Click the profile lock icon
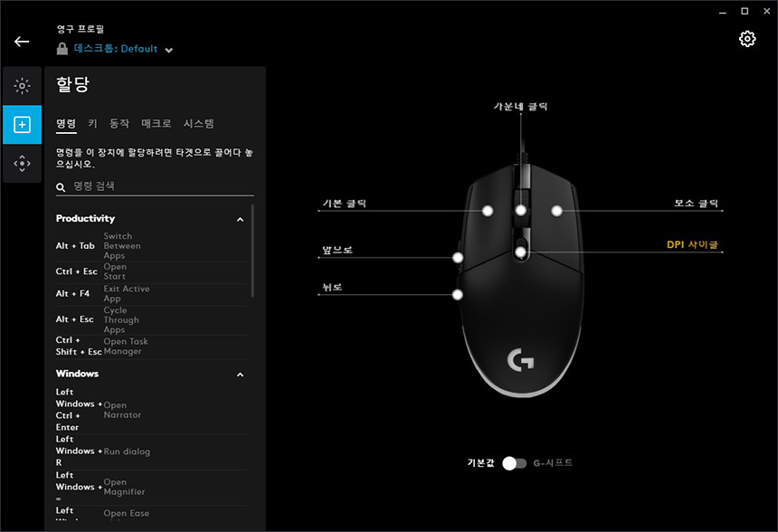Screen dimensions: 778x532 click(x=62, y=49)
